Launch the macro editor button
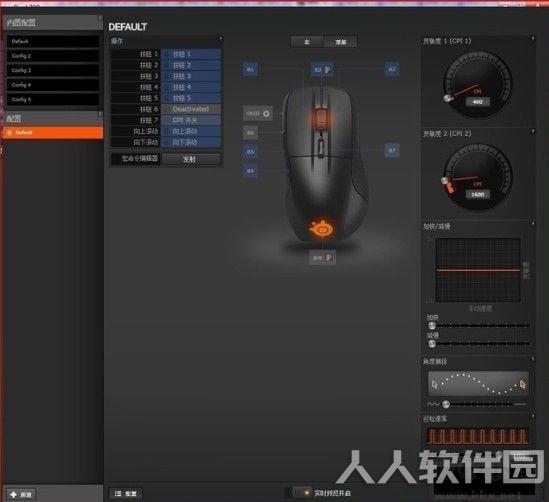The width and height of the screenshot is (549, 502). [x=191, y=159]
